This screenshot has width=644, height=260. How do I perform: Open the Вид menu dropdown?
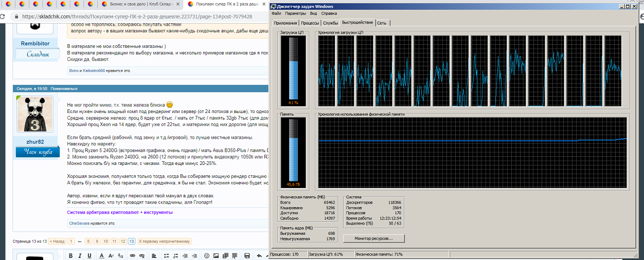[313, 13]
